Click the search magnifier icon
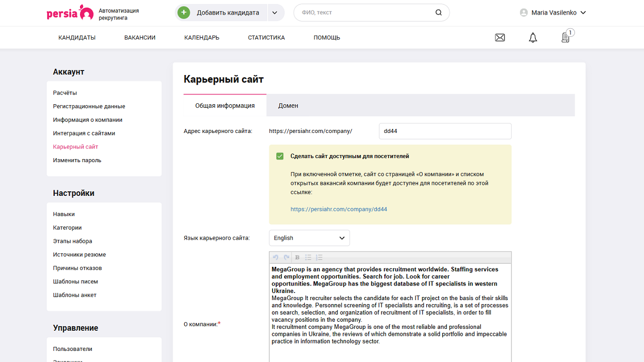This screenshot has width=644, height=362. point(438,12)
